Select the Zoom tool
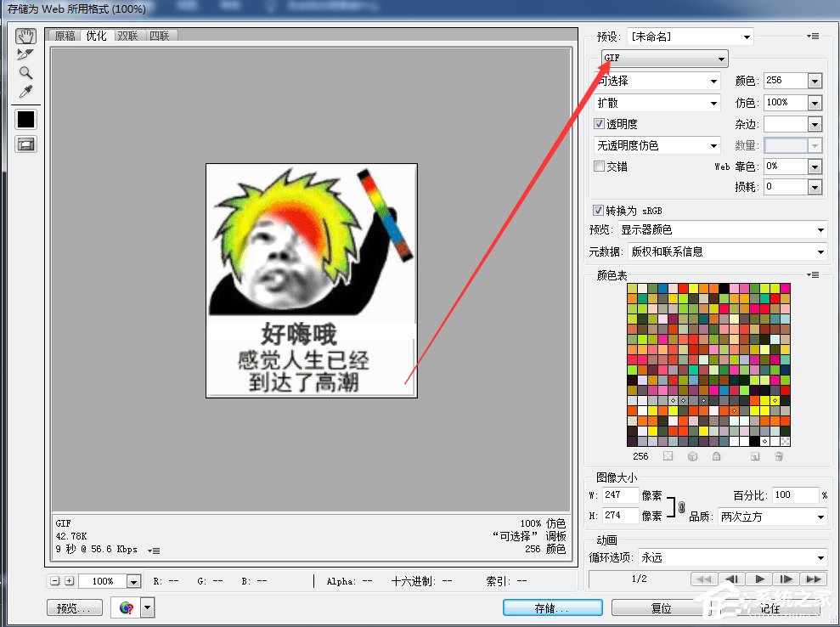The image size is (840, 627). pos(25,73)
